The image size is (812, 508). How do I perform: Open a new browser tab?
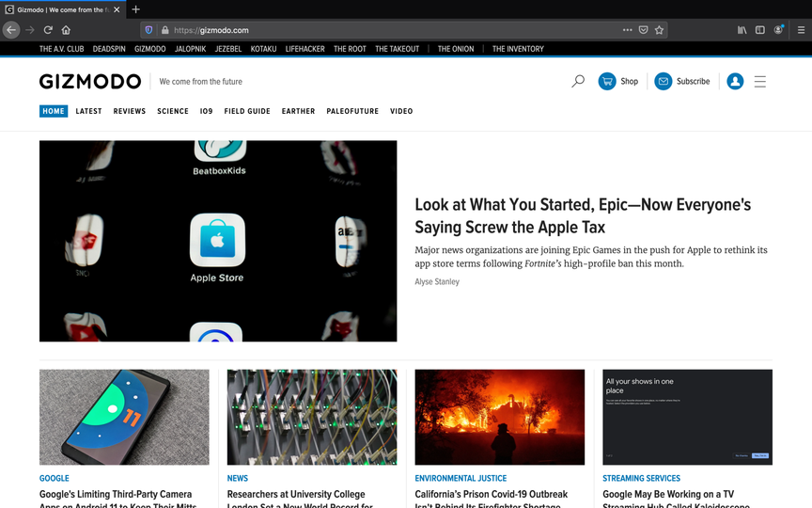(x=135, y=9)
